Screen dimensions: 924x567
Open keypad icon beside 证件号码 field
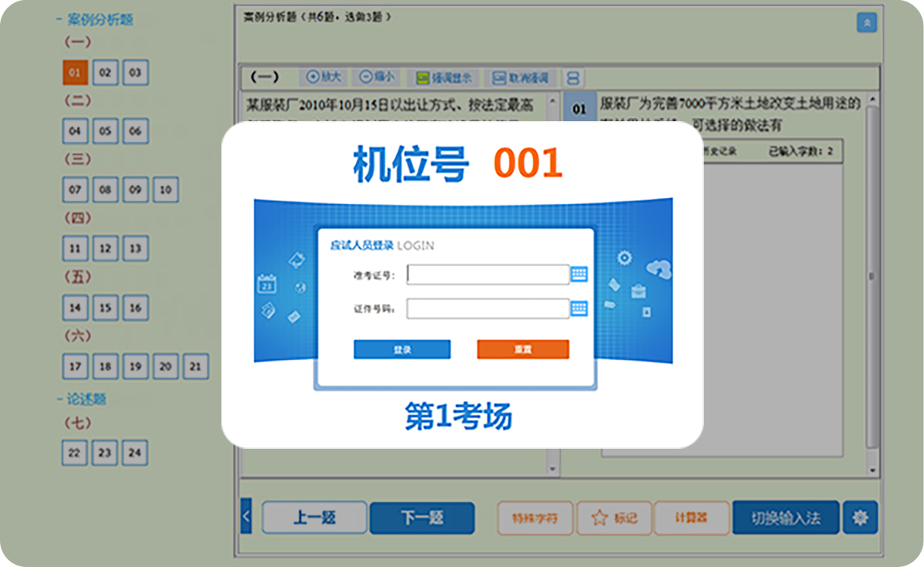(x=579, y=309)
